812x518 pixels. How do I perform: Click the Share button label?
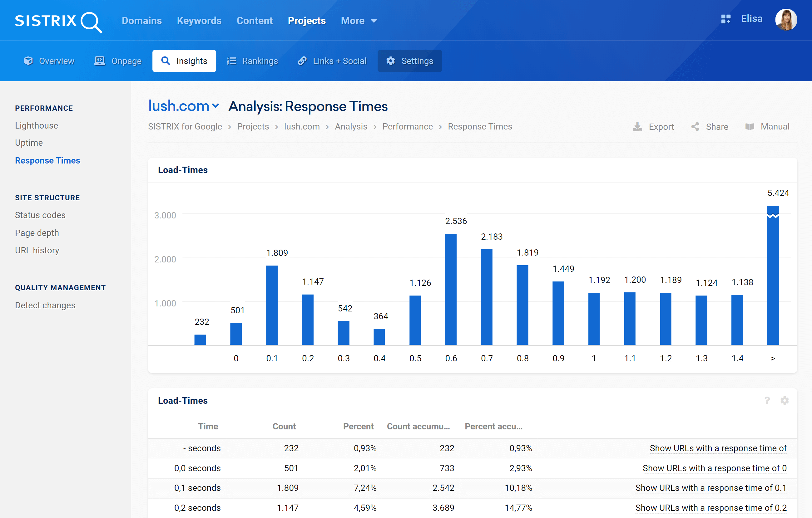(717, 127)
